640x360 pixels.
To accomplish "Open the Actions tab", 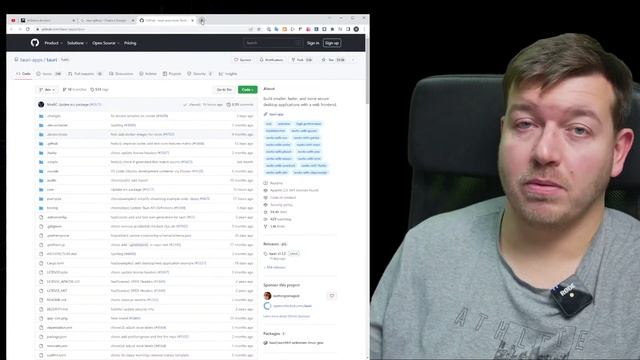I will tap(148, 74).
